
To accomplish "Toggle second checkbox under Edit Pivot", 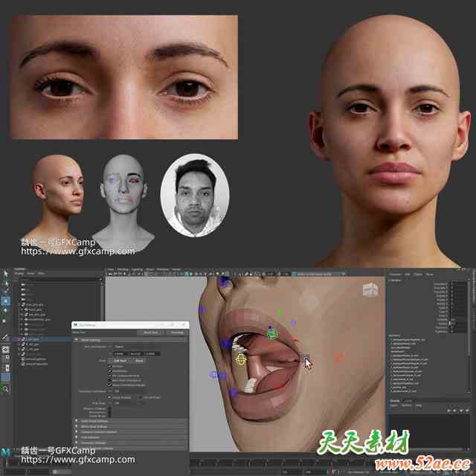I will (110, 371).
